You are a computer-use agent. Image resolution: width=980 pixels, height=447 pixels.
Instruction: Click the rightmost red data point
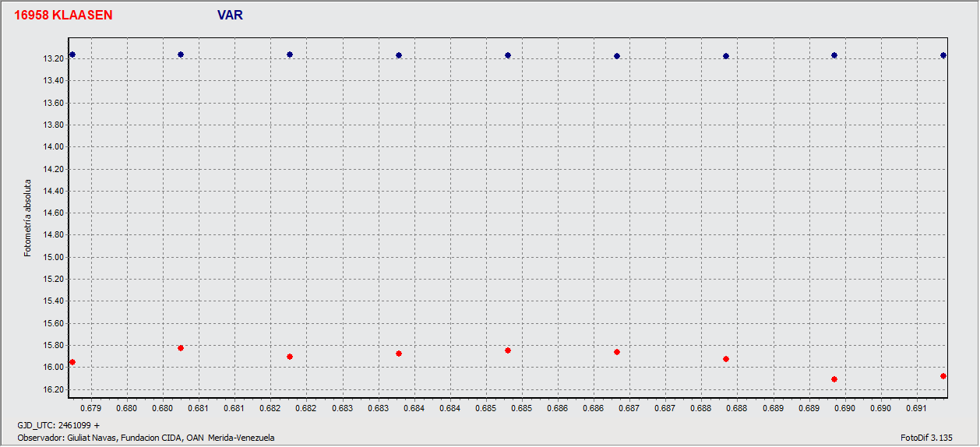pyautogui.click(x=943, y=376)
